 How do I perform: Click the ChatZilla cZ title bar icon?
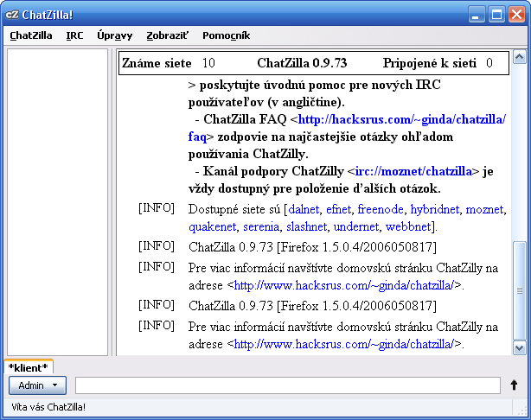tap(12, 15)
